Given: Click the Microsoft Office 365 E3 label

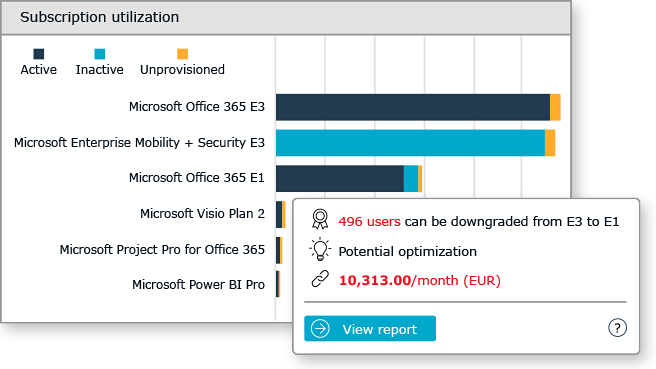Looking at the screenshot, I should 197,107.
